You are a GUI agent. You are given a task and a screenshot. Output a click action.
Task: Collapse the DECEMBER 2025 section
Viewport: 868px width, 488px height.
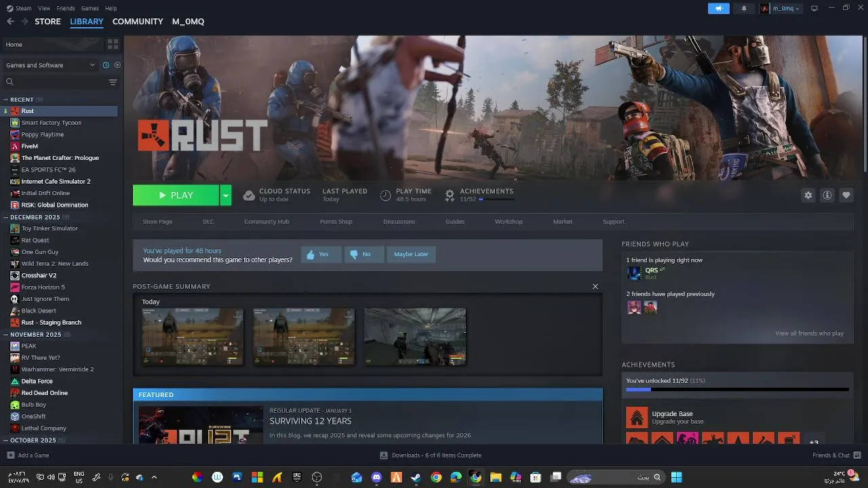point(5,217)
